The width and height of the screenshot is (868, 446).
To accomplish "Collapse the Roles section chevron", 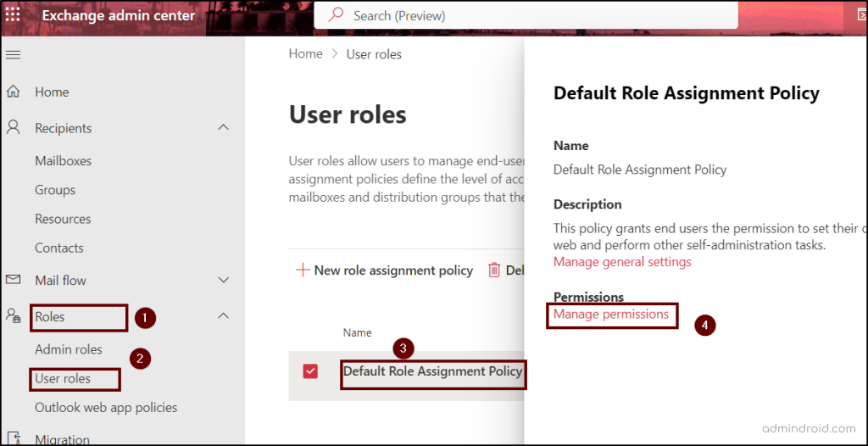I will pyautogui.click(x=223, y=315).
